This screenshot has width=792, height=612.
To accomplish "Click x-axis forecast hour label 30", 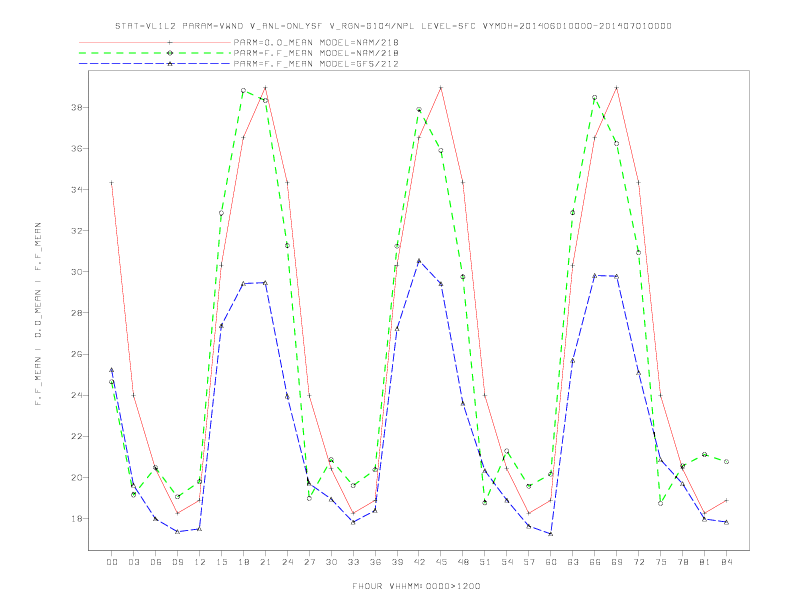I will click(331, 562).
